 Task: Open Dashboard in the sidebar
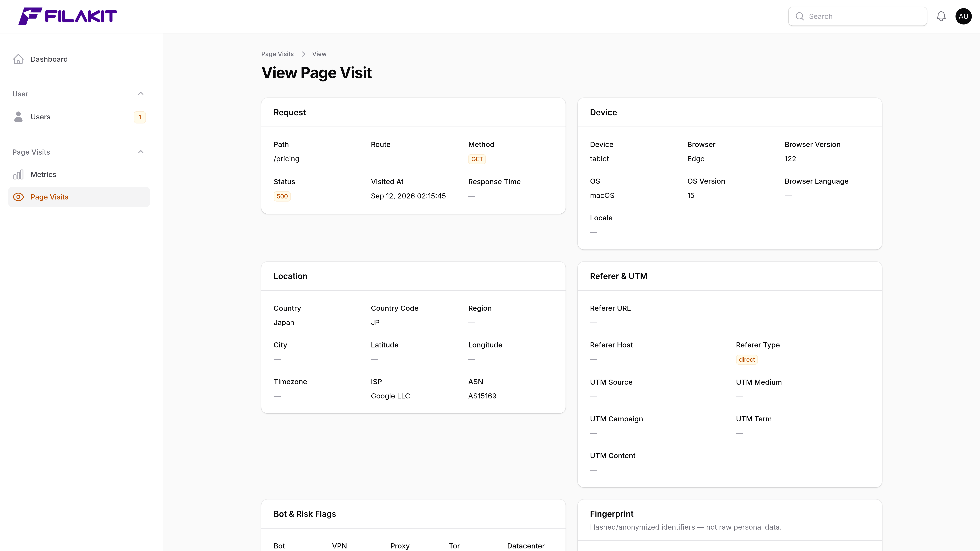79,59
